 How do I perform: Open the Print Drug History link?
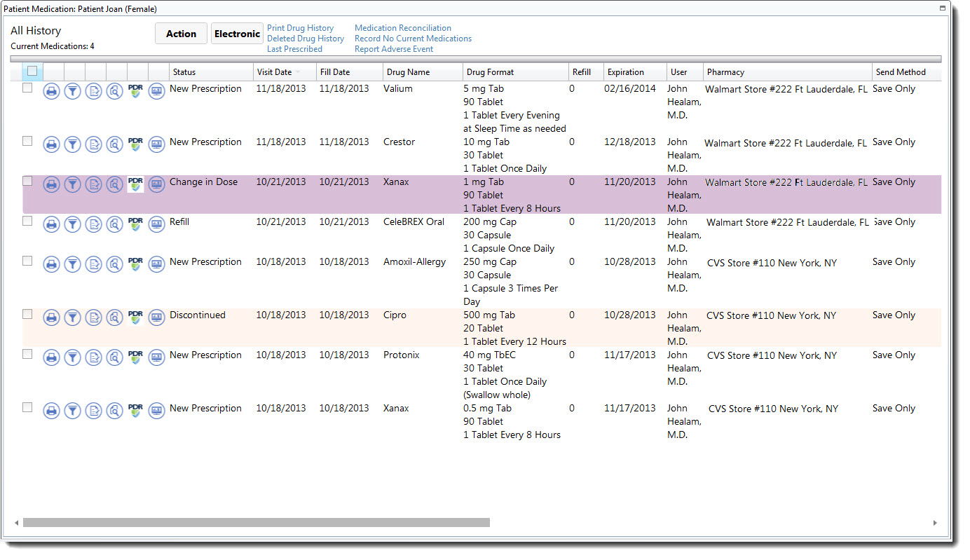[300, 28]
